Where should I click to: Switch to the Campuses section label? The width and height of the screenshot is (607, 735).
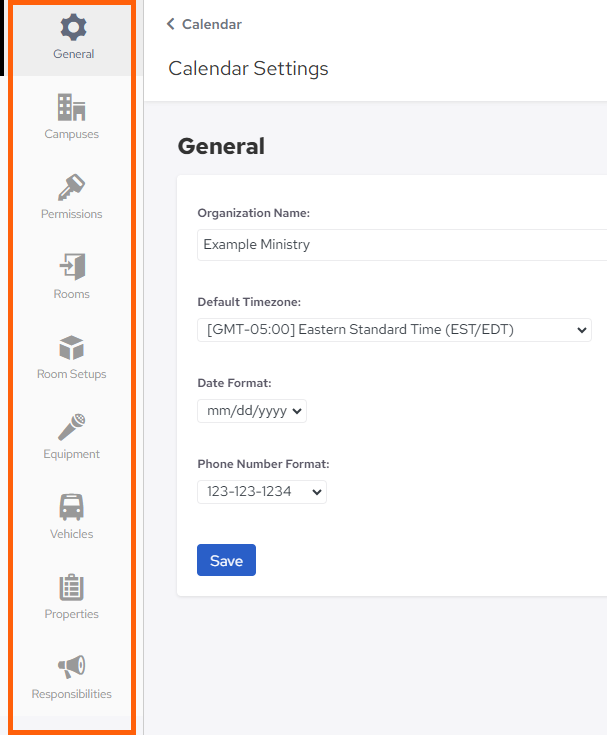click(72, 134)
